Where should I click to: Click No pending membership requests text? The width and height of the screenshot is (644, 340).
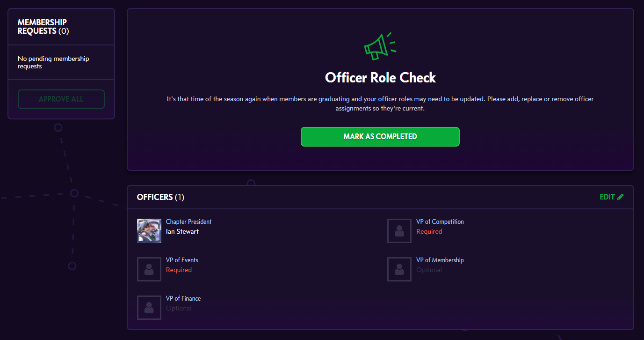pos(53,62)
